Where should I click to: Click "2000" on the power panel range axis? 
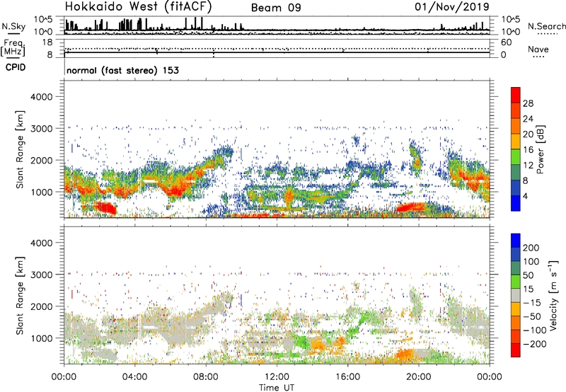coord(42,160)
